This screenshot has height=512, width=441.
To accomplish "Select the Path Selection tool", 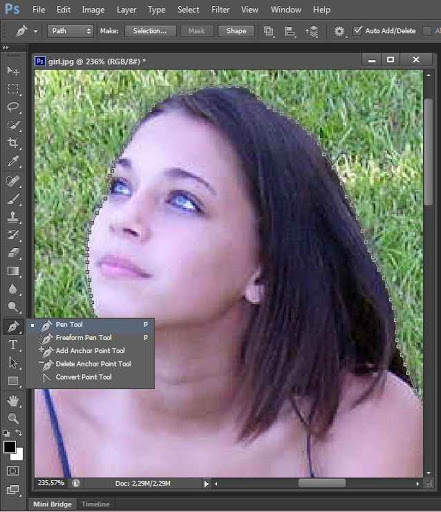I will click(13, 363).
